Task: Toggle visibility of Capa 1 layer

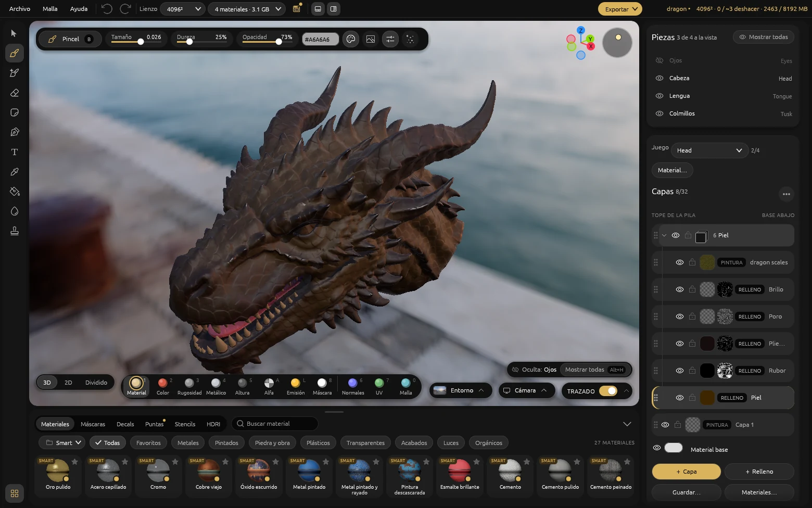Action: pyautogui.click(x=665, y=425)
